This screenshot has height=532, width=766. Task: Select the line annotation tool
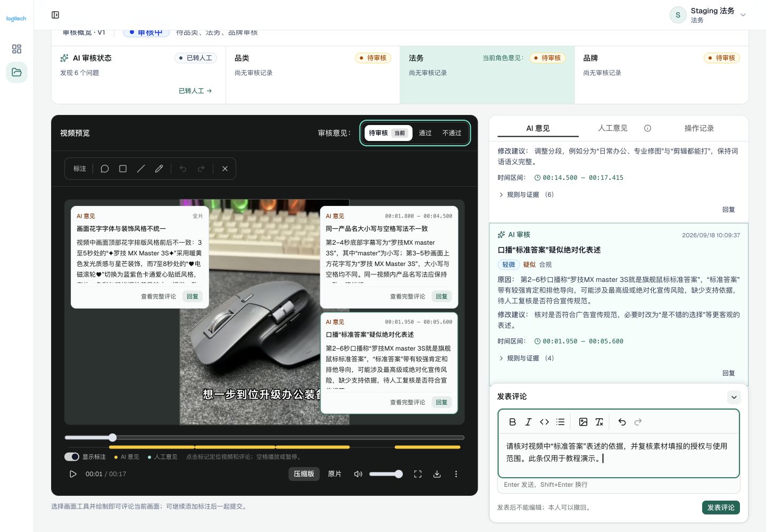click(141, 169)
